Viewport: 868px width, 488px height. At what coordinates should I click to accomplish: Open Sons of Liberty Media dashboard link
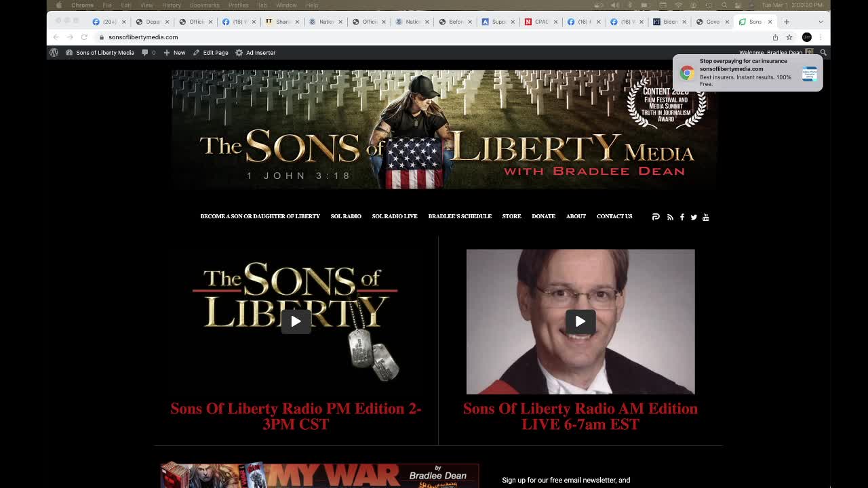100,52
